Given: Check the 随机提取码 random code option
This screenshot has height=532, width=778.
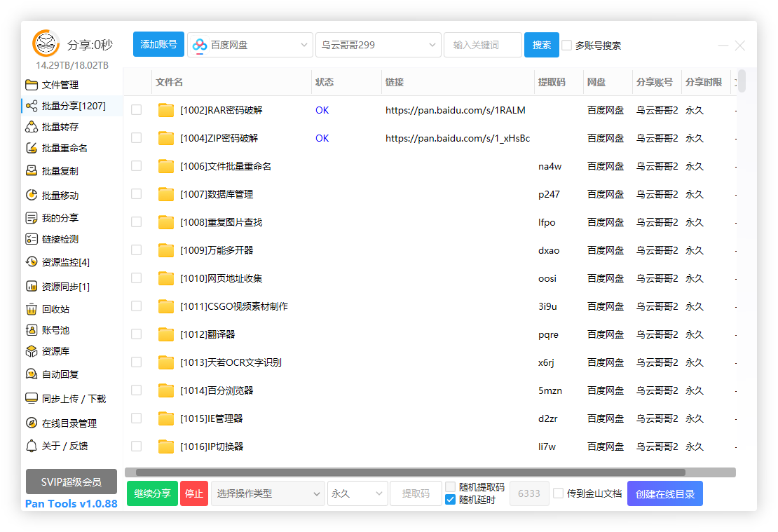Looking at the screenshot, I should tap(449, 486).
